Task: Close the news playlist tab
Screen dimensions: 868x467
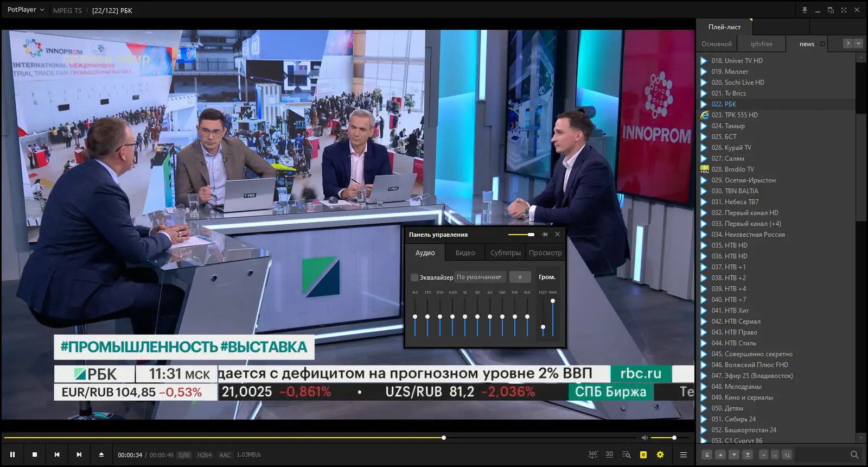Action: [822, 44]
